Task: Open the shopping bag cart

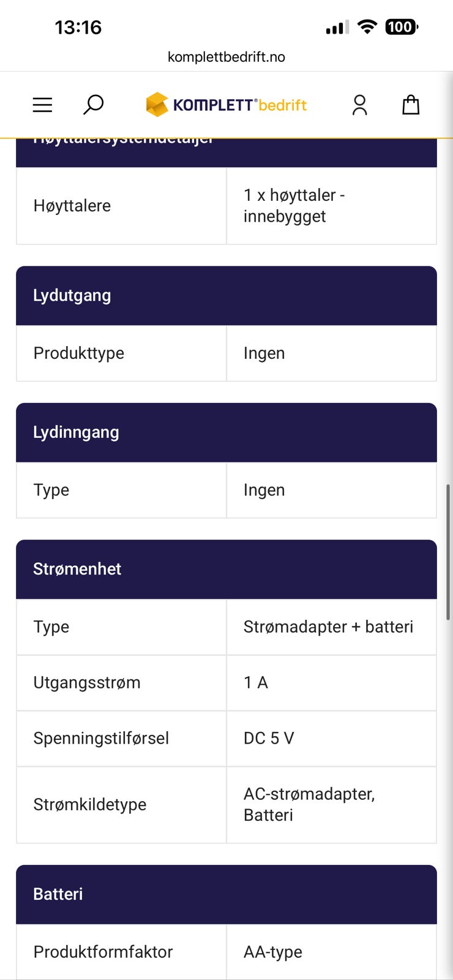Action: [411, 105]
